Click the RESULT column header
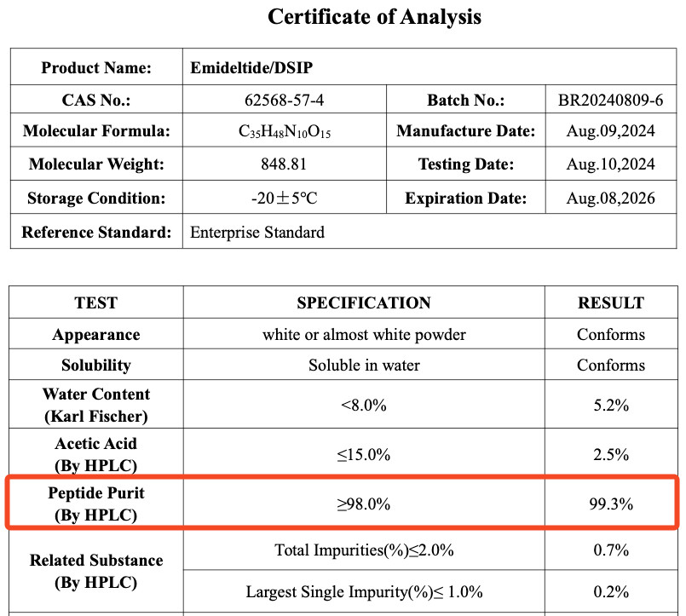Viewport: 686px width, 616px height. pos(611,302)
